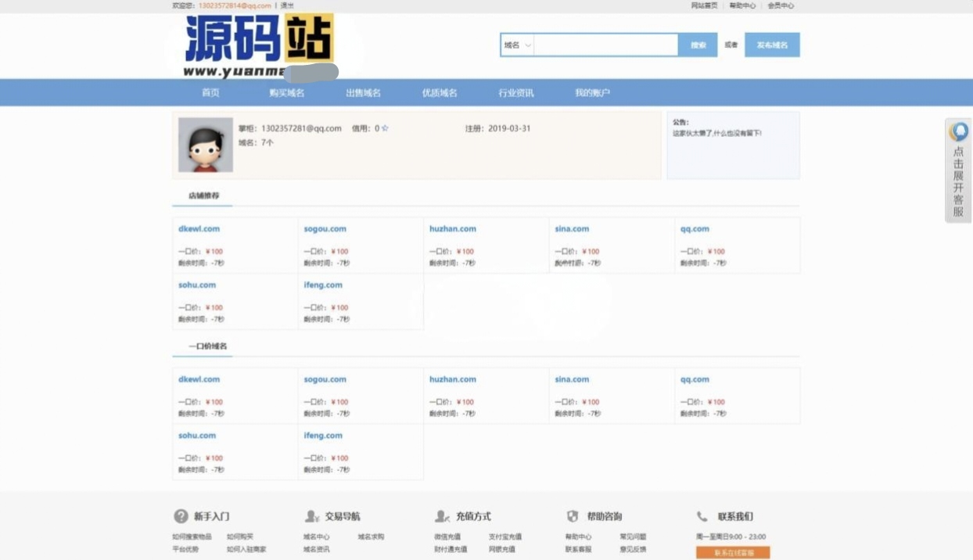The image size is (973, 560).
Task: Select the 优质域名 navigation item
Action: point(440,92)
